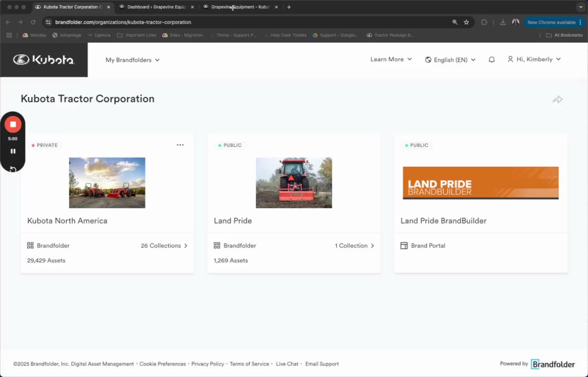Image resolution: width=588 pixels, height=377 pixels.
Task: Close the Kubota Tractor Corporation tab
Action: (108, 7)
